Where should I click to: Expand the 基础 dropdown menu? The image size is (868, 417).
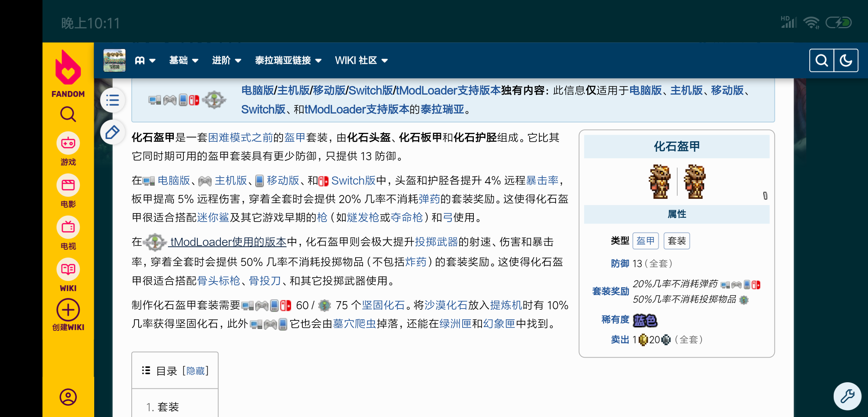[184, 61]
